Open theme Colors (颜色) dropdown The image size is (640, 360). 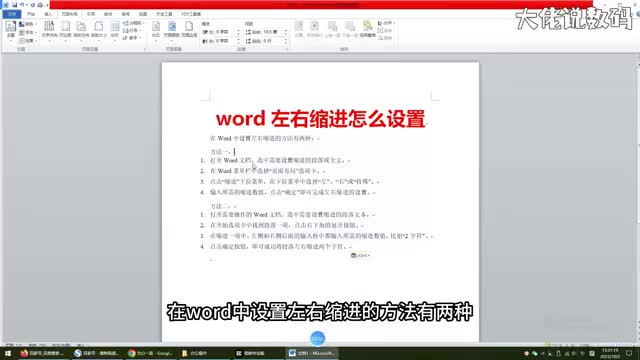pos(28,24)
